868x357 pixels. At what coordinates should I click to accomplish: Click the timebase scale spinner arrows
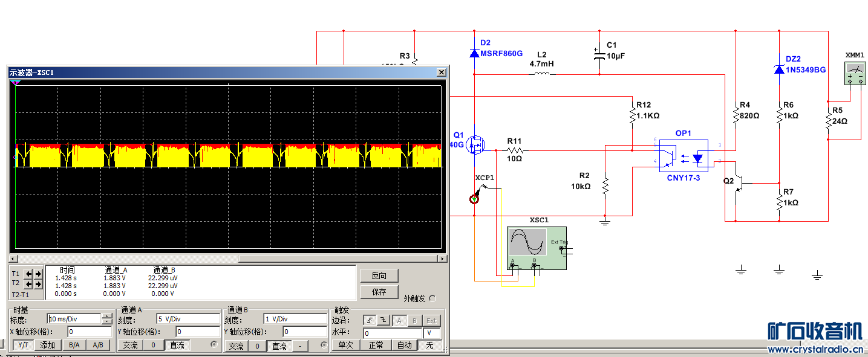coord(107,319)
